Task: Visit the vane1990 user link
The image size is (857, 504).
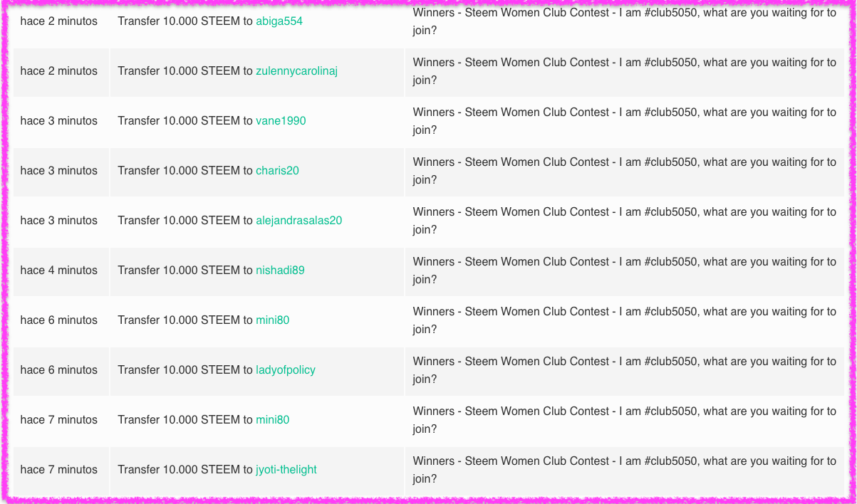Action: [x=281, y=121]
